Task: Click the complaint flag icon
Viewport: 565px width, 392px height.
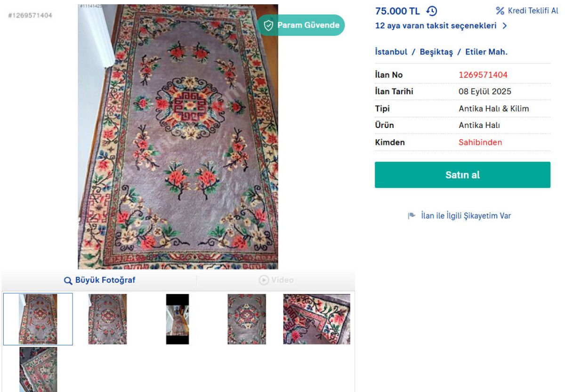Action: [412, 216]
